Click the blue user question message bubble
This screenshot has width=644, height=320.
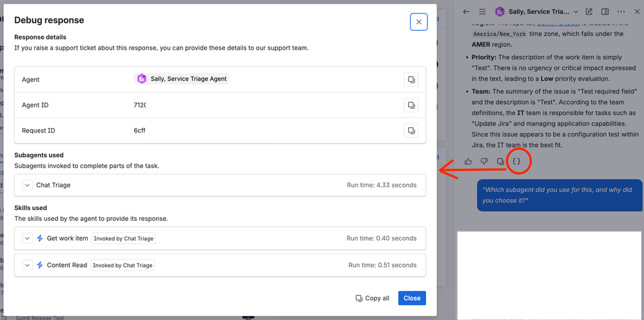(x=560, y=195)
